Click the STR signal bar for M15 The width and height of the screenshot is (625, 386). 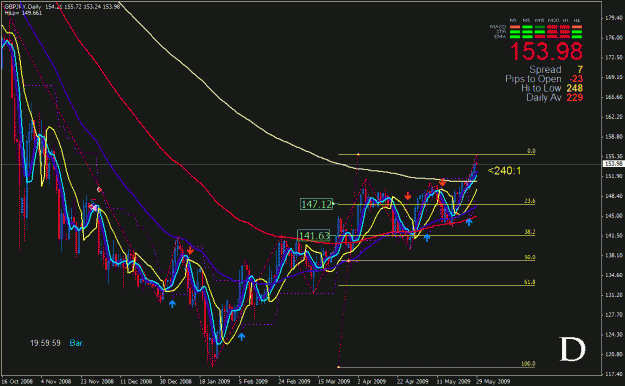tap(540, 32)
